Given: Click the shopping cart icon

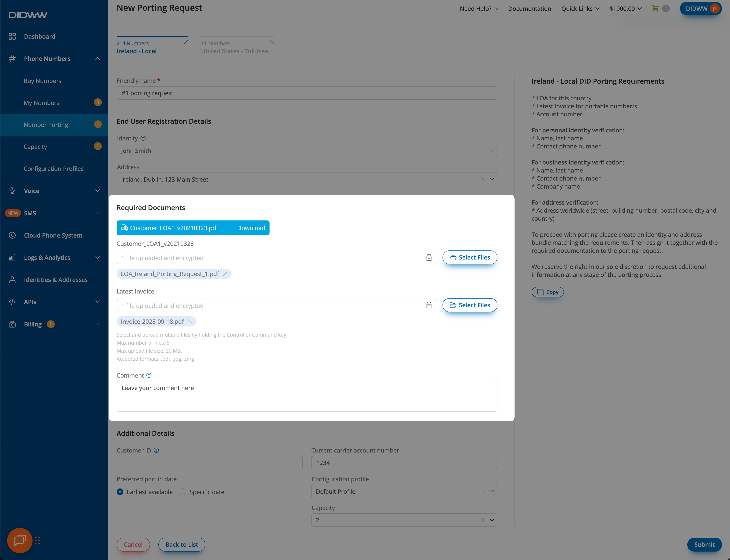Looking at the screenshot, I should [x=655, y=9].
